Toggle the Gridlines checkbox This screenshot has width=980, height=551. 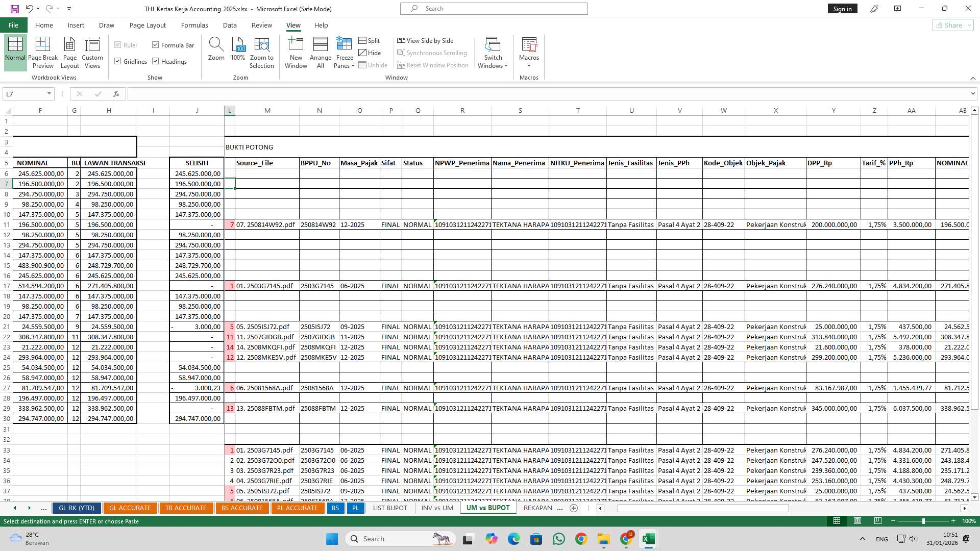(118, 61)
